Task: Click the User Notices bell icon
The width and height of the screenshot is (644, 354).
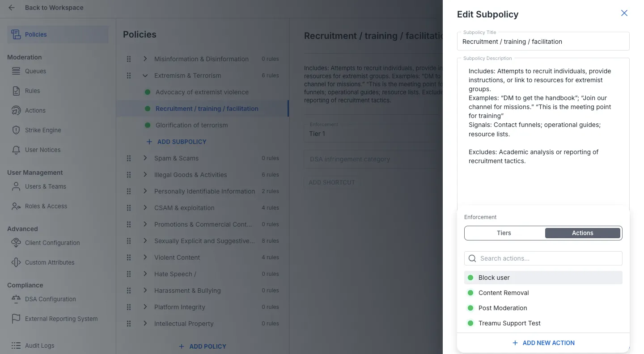Action: pyautogui.click(x=16, y=150)
